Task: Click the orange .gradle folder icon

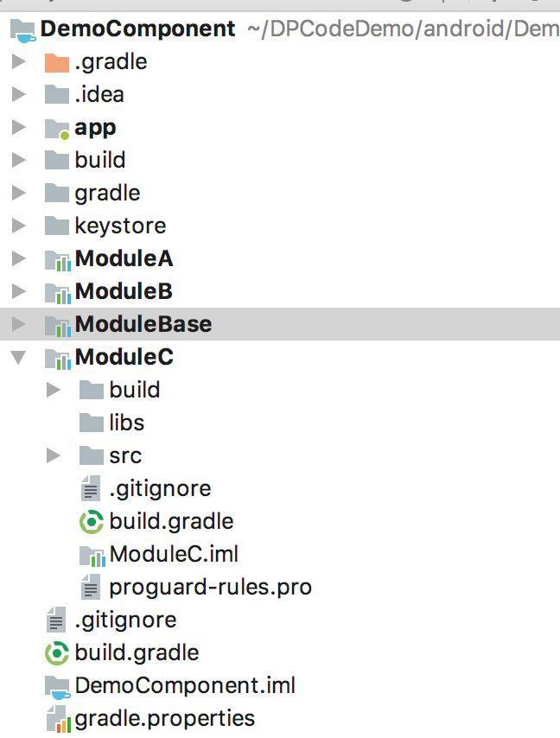Action: pyautogui.click(x=56, y=62)
